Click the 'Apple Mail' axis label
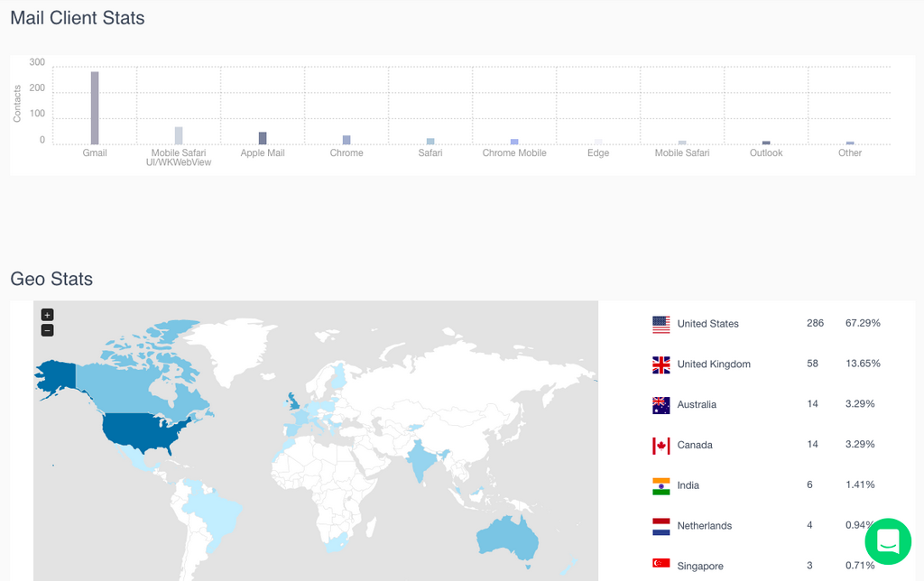Viewport: 924px width, 581px height. 263,153
